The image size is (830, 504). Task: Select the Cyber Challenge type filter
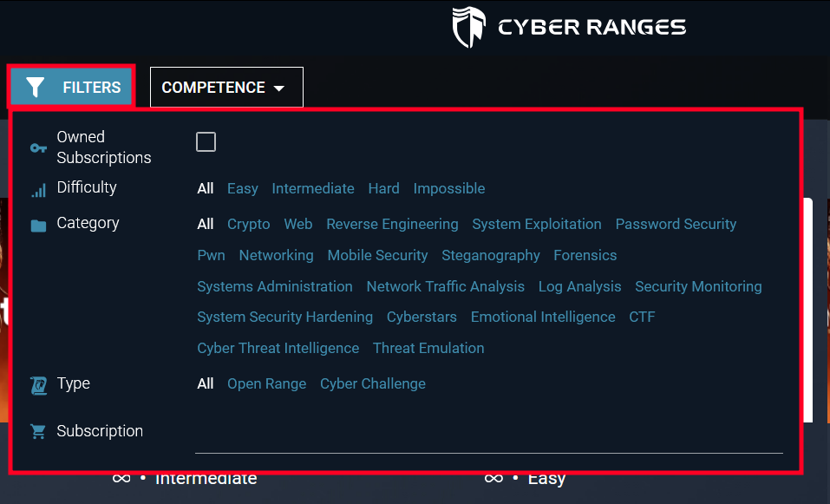tap(372, 383)
